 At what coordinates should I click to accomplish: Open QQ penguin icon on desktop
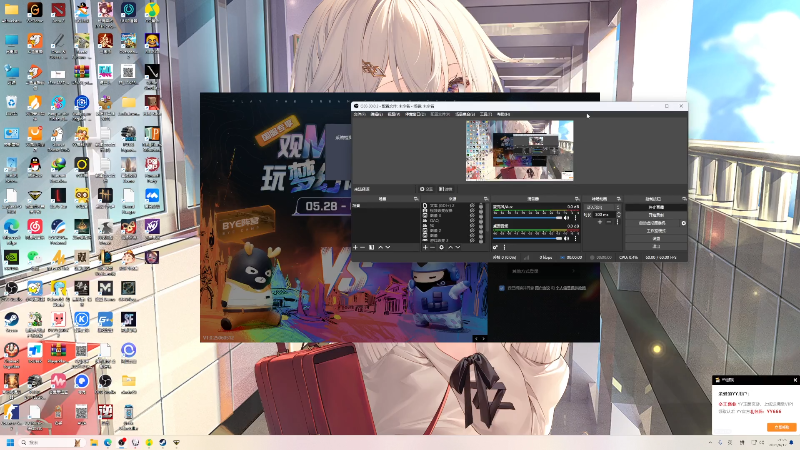point(35,164)
